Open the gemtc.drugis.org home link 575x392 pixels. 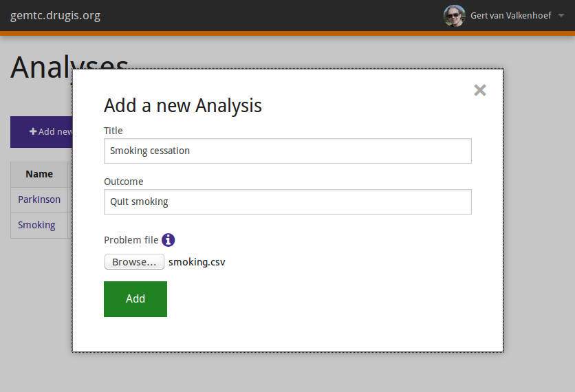pyautogui.click(x=56, y=15)
